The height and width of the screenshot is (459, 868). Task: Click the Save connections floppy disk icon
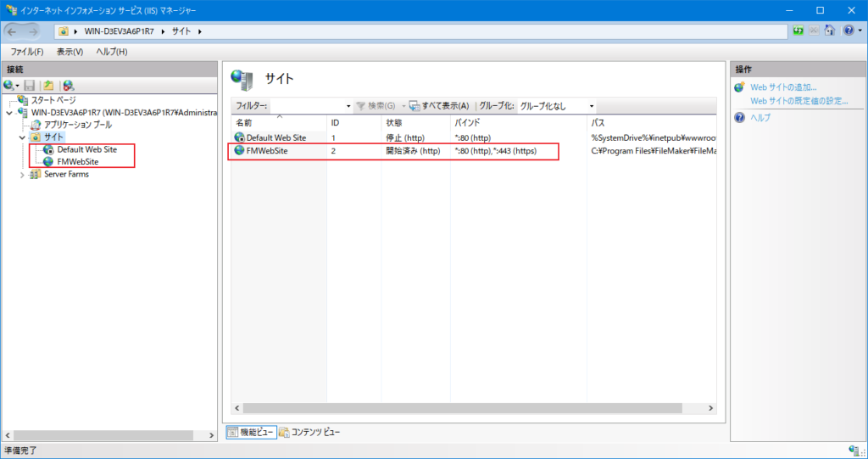[30, 85]
